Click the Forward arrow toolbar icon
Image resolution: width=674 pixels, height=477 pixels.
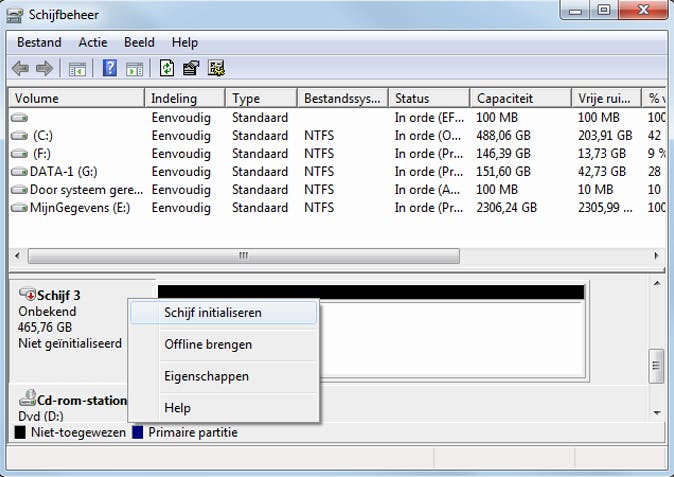pos(44,68)
